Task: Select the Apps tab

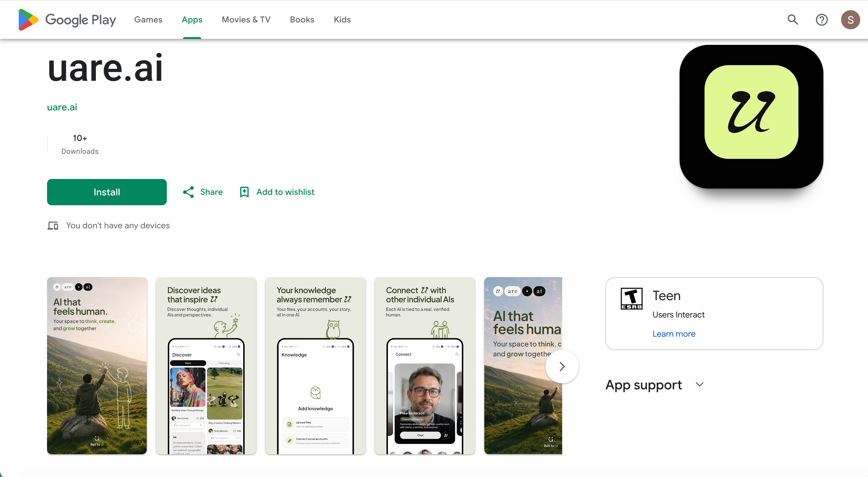Action: tap(192, 19)
